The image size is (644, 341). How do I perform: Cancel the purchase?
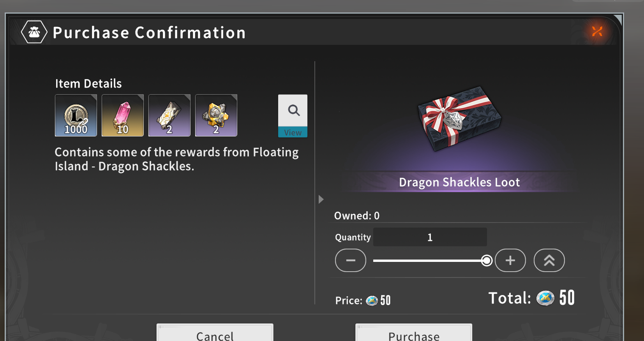coord(215,332)
